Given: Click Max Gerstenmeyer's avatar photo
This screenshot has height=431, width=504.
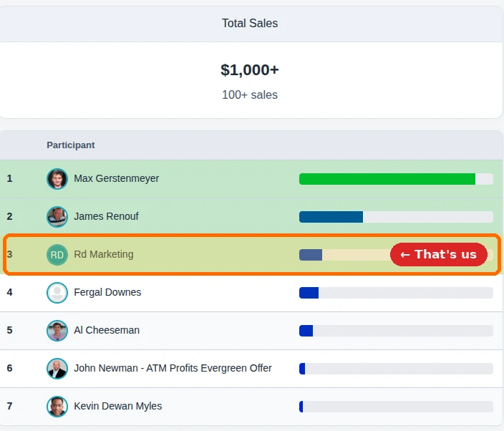Looking at the screenshot, I should (57, 179).
